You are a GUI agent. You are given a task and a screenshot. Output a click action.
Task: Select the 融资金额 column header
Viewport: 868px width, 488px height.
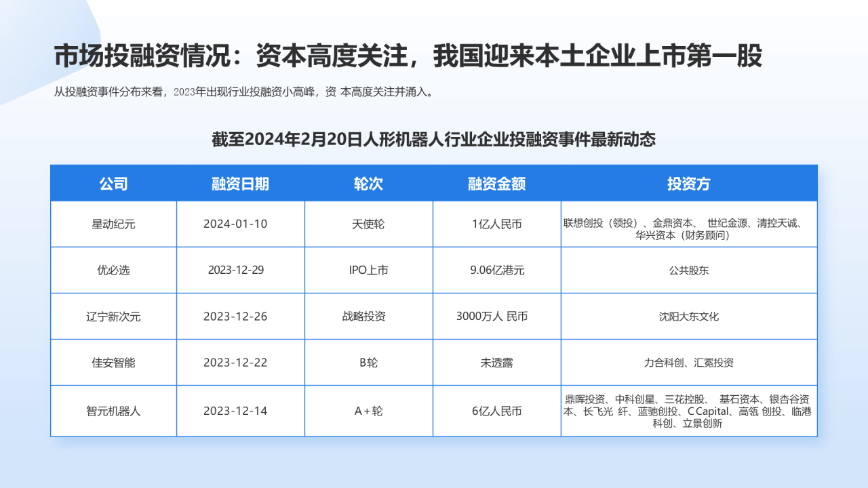pos(497,184)
